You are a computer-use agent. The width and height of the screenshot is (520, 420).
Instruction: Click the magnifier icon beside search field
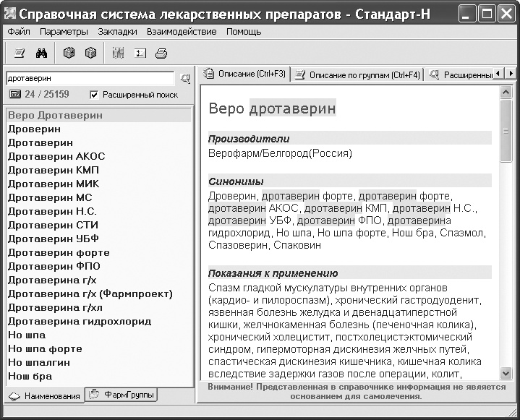coord(185,78)
